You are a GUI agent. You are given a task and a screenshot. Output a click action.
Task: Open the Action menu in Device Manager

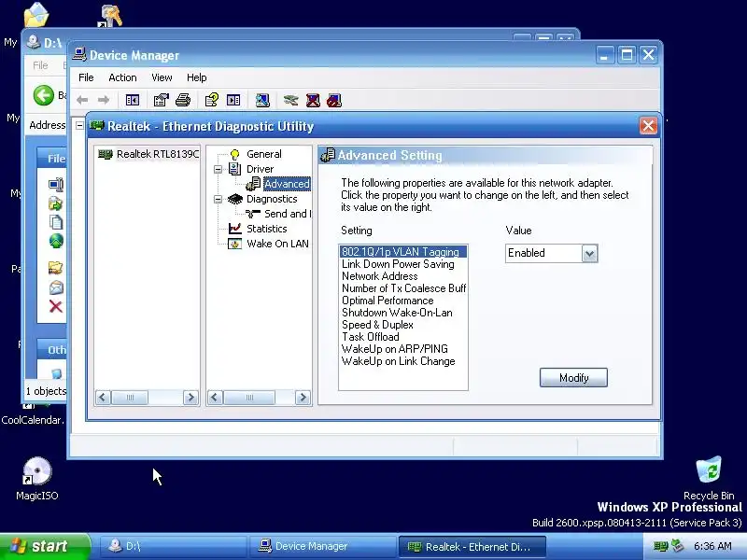pyautogui.click(x=122, y=77)
